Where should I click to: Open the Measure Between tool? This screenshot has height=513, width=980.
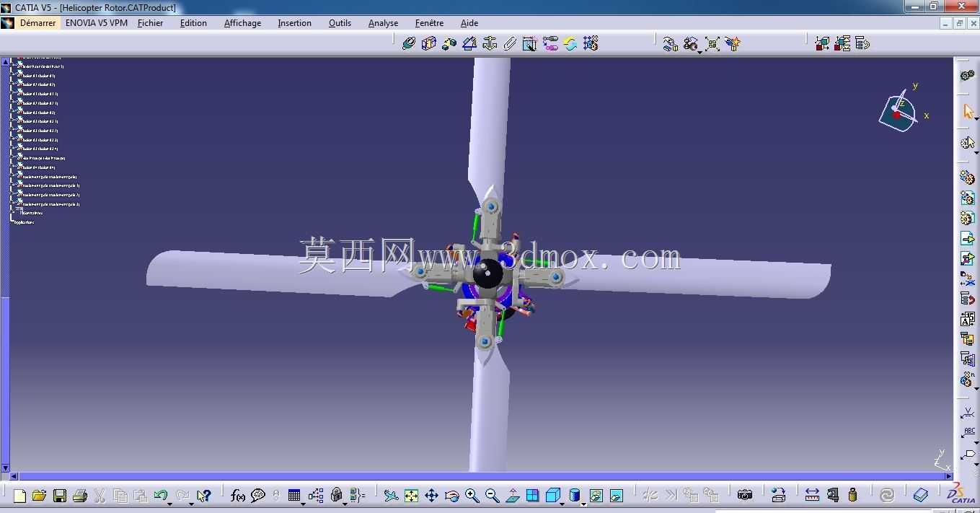coord(812,496)
